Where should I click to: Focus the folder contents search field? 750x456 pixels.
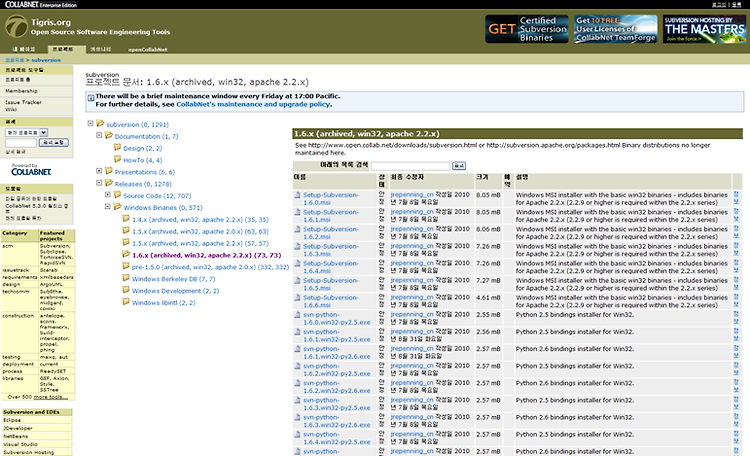click(x=410, y=166)
